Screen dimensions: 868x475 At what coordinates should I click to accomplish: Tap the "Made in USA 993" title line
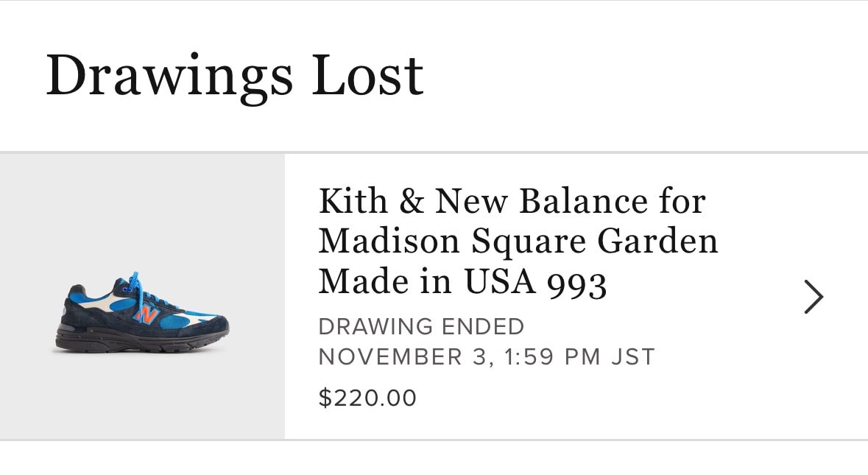(x=462, y=281)
